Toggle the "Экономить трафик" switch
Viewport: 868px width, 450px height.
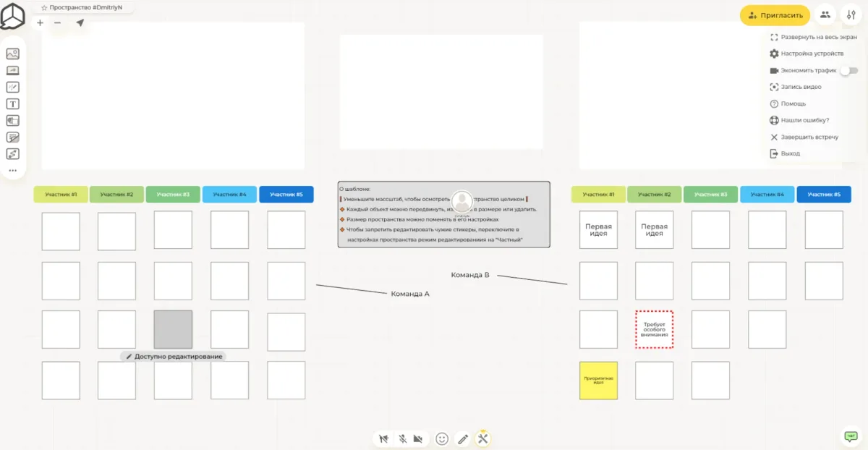click(x=848, y=71)
